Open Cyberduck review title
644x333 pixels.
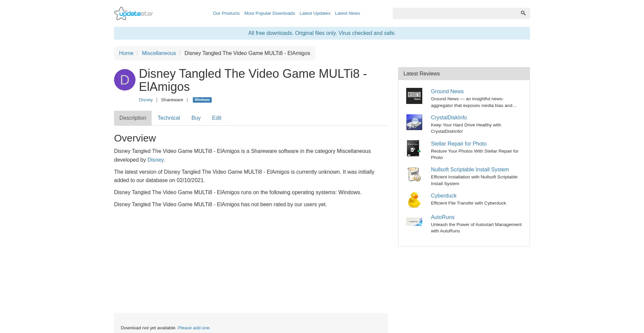point(444,196)
